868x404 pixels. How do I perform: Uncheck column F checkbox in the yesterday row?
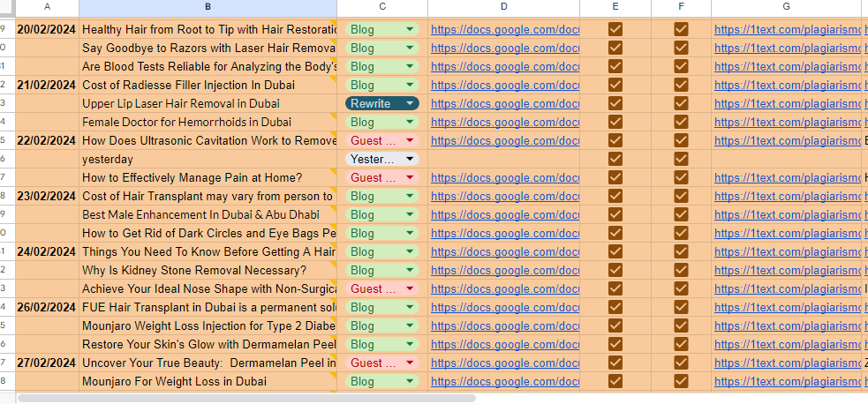click(x=681, y=159)
